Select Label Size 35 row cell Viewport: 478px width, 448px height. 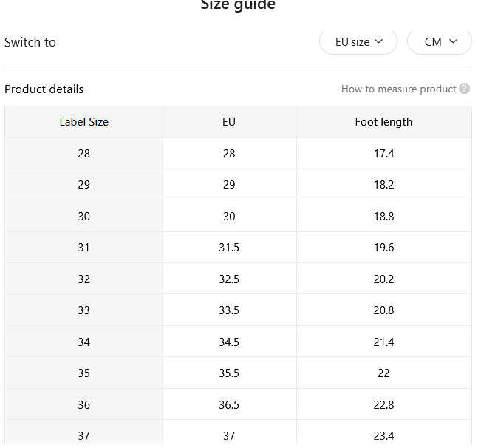point(83,373)
